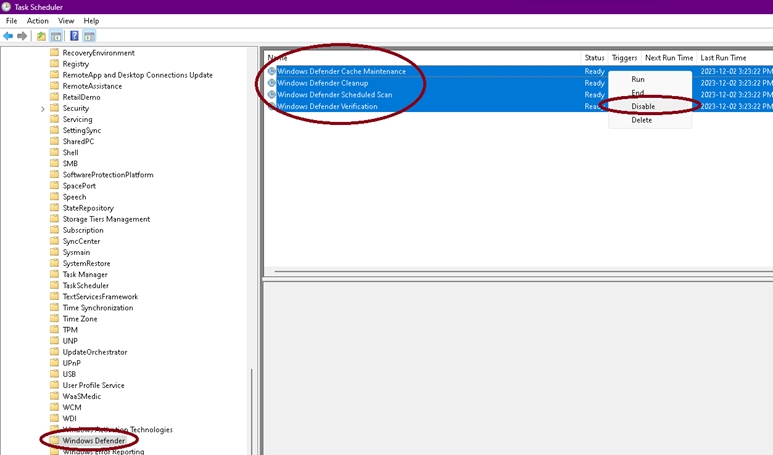This screenshot has height=455, width=773.
Task: Choose Run in the context menu
Action: pos(638,79)
